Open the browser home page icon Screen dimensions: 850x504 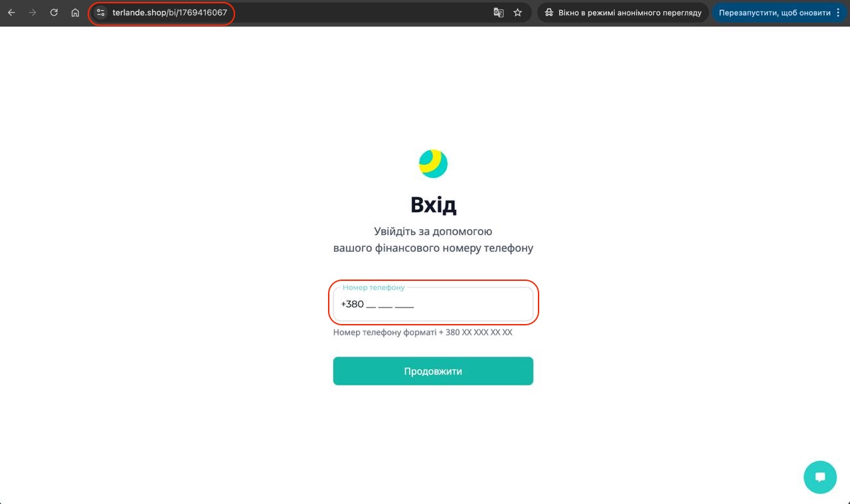tap(76, 13)
